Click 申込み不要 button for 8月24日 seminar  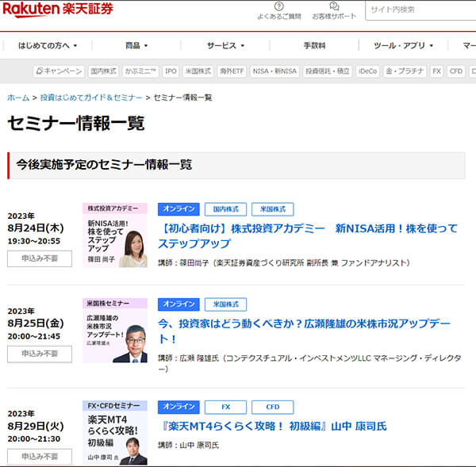point(40,258)
